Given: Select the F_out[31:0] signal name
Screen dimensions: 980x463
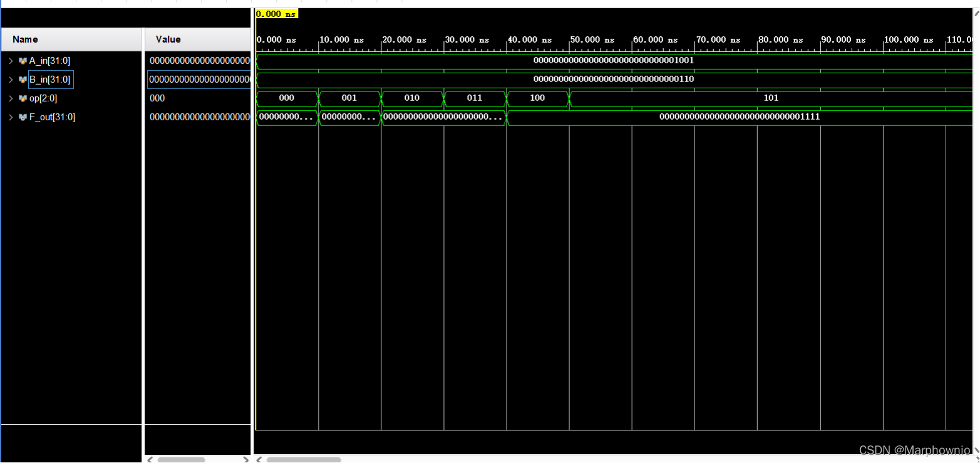Looking at the screenshot, I should click(52, 117).
